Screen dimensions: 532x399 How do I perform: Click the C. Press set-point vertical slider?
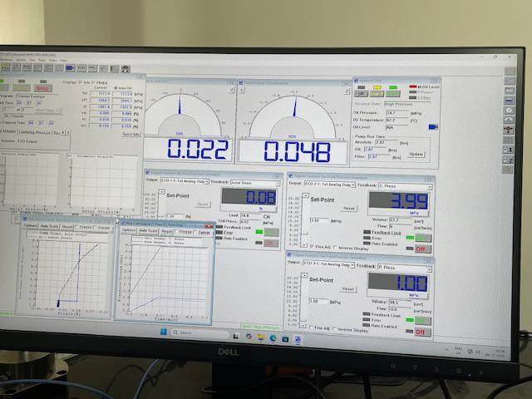click(x=305, y=221)
